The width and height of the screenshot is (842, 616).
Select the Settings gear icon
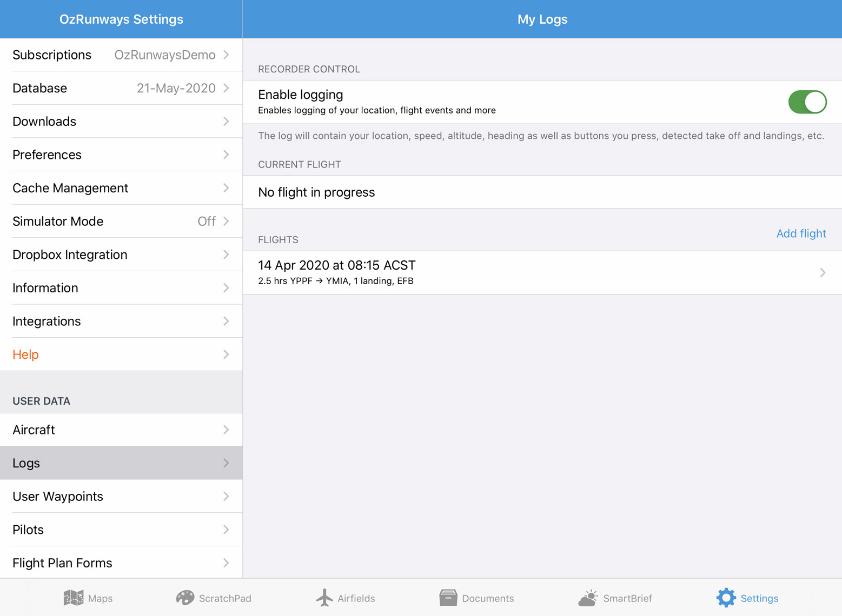(726, 598)
